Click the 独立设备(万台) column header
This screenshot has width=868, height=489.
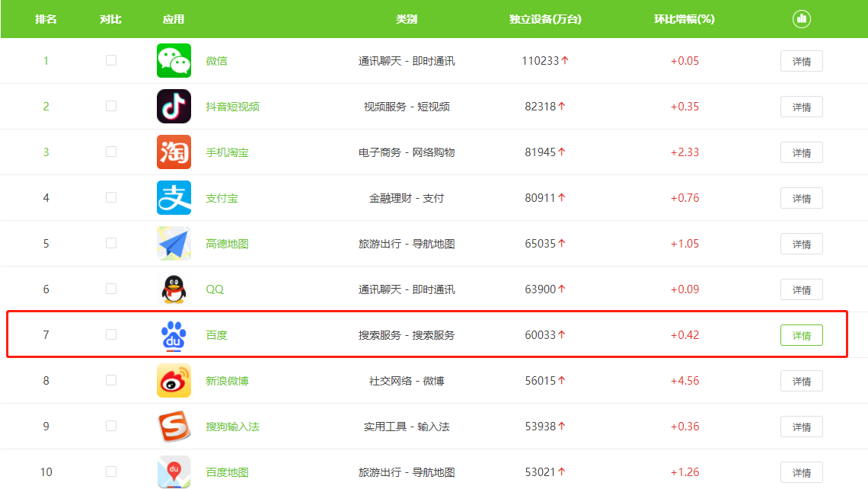point(545,19)
